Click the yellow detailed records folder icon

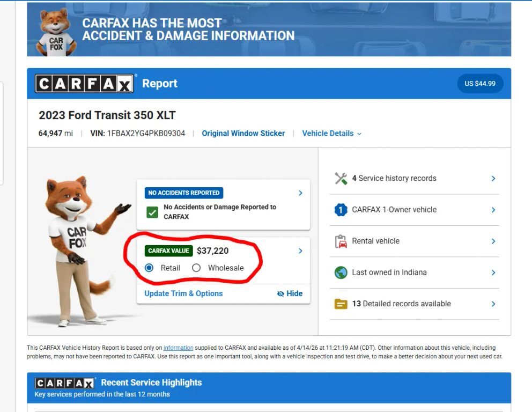pyautogui.click(x=341, y=304)
